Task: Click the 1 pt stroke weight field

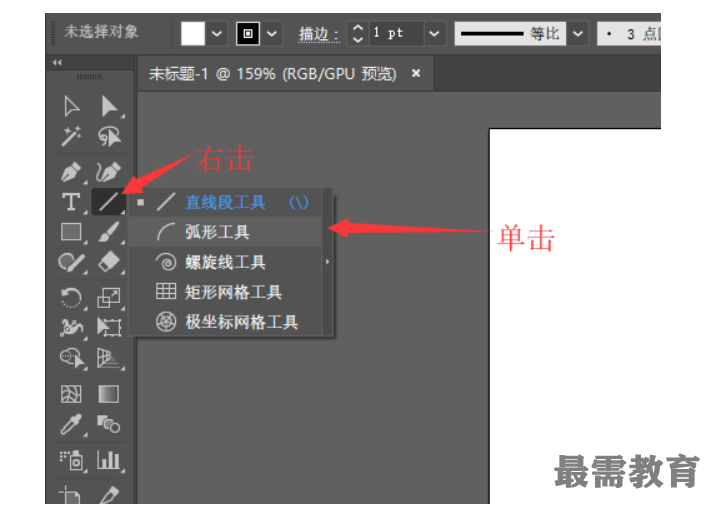Action: (395, 33)
